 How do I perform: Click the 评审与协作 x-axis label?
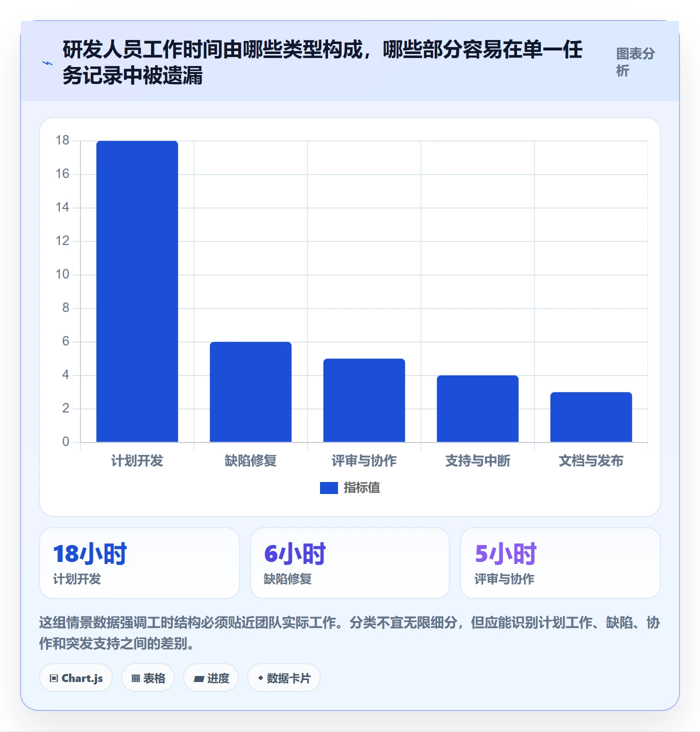364,460
